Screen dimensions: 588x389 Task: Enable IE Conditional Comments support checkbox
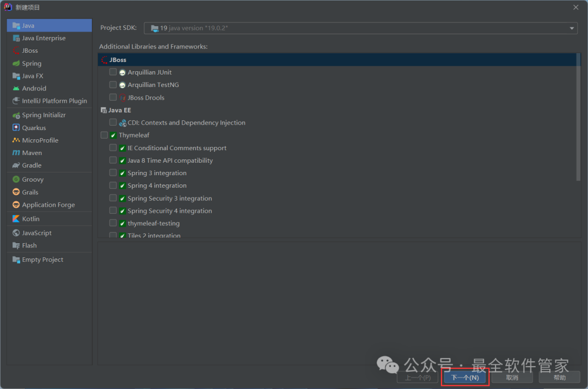113,147
